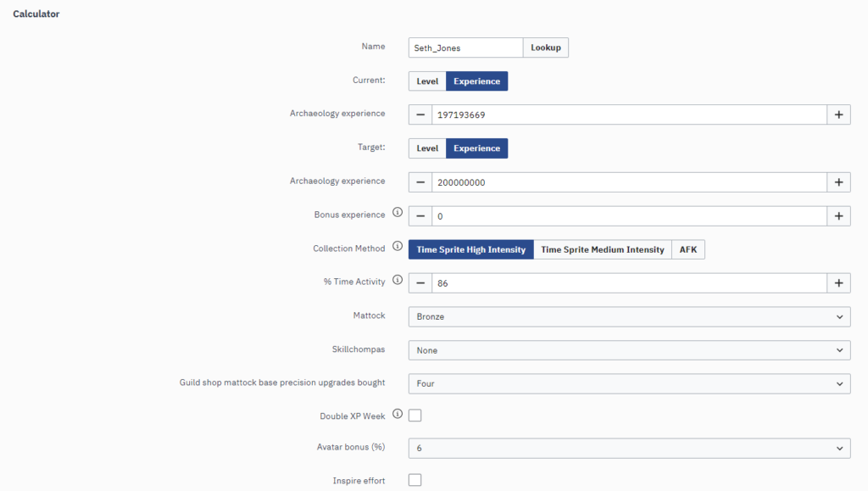Decrease target Archaeology experience 200000000
868x491 pixels.
[420, 182]
